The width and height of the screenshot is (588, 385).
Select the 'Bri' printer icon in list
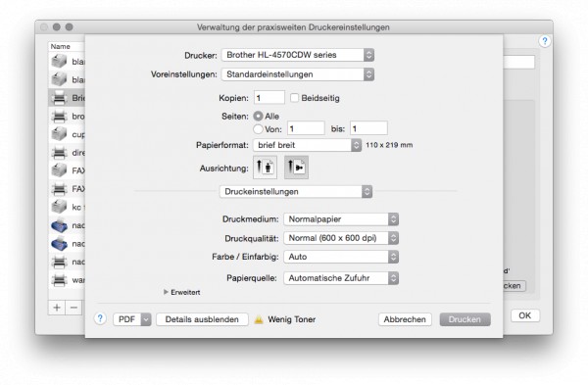pos(59,98)
